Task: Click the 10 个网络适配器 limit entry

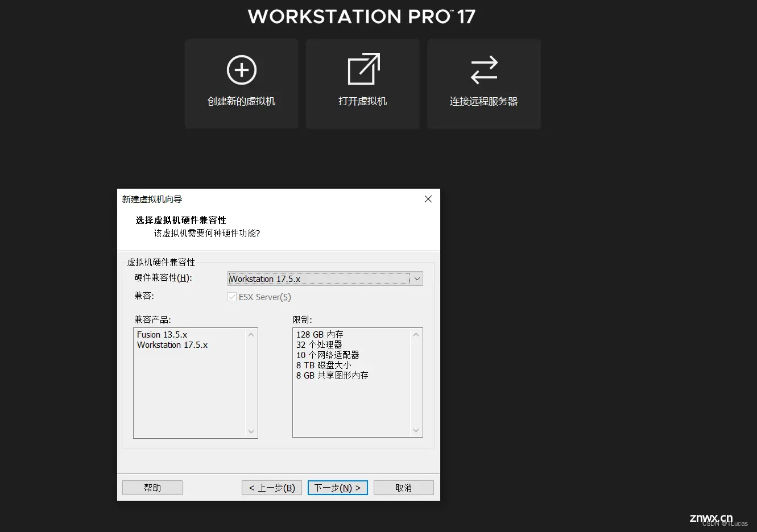Action: pos(328,355)
